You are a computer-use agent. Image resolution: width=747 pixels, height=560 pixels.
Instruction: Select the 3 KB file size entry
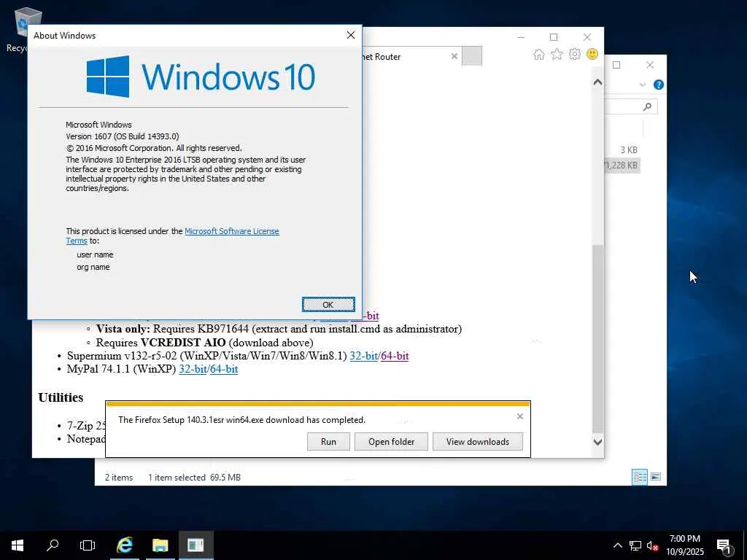coord(628,150)
